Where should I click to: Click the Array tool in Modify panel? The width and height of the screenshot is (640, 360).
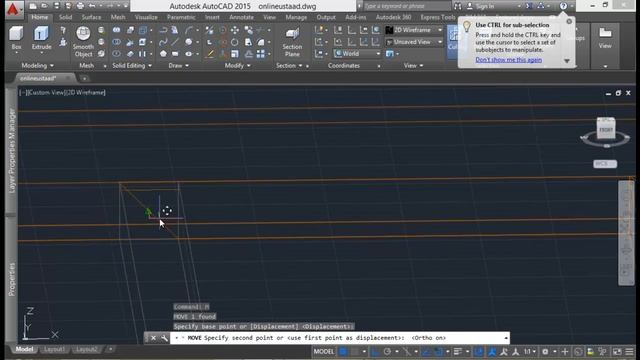(260, 54)
